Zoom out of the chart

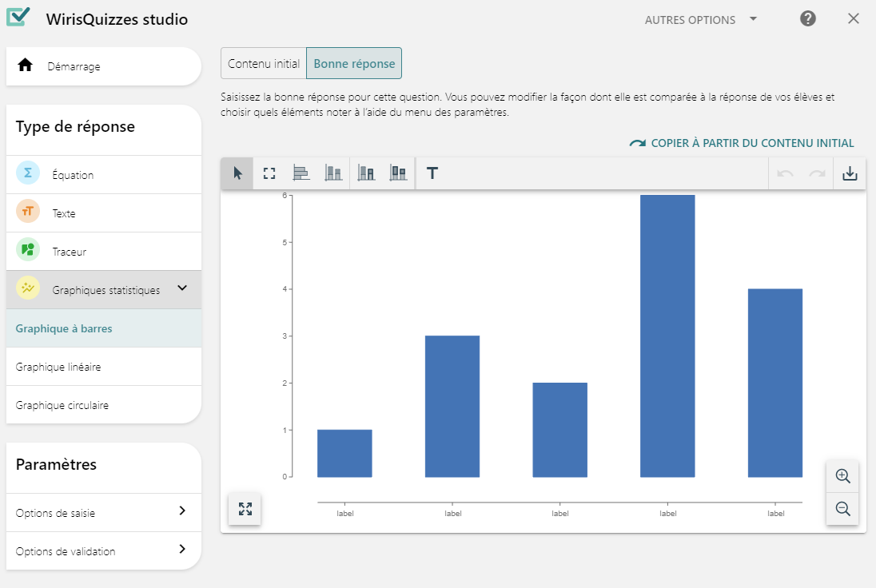842,509
